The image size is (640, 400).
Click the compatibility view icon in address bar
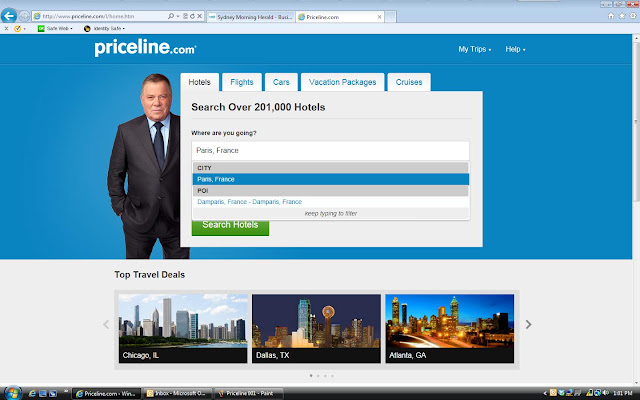pos(185,16)
